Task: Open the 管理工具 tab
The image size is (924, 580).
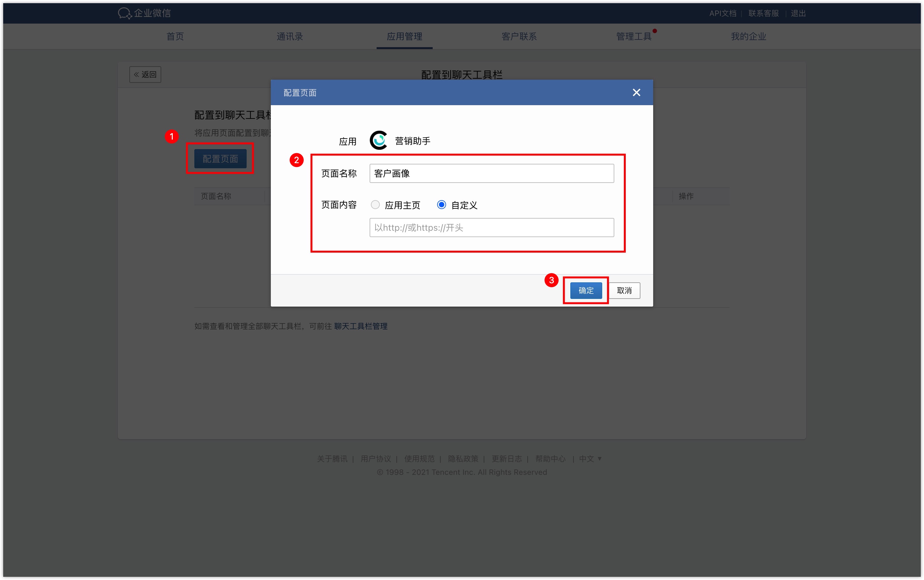Action: click(x=634, y=36)
